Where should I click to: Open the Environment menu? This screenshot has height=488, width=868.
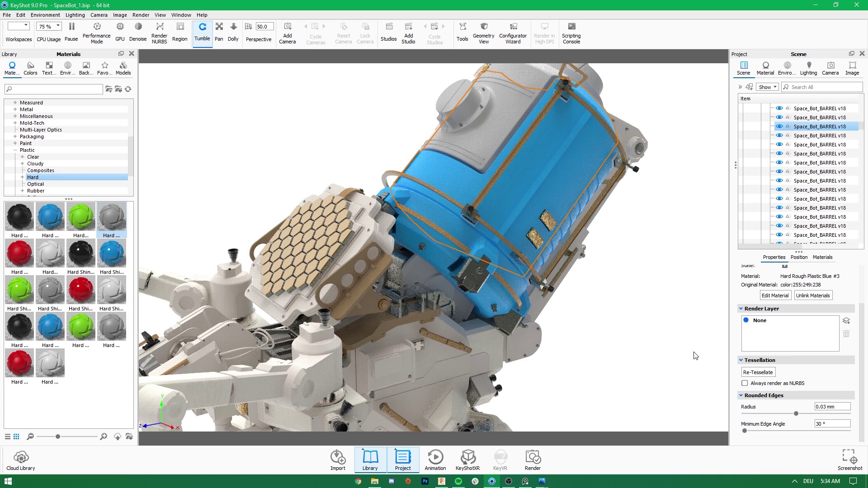tap(45, 15)
